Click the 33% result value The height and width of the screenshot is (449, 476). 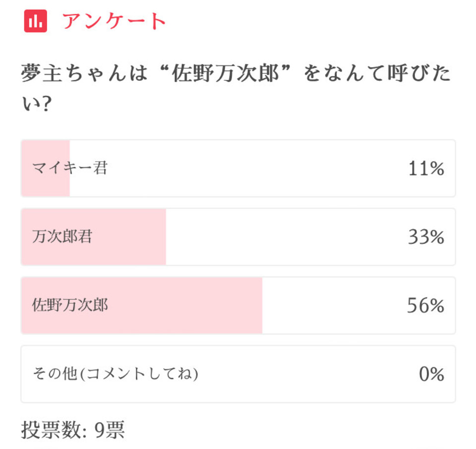pyautogui.click(x=425, y=237)
